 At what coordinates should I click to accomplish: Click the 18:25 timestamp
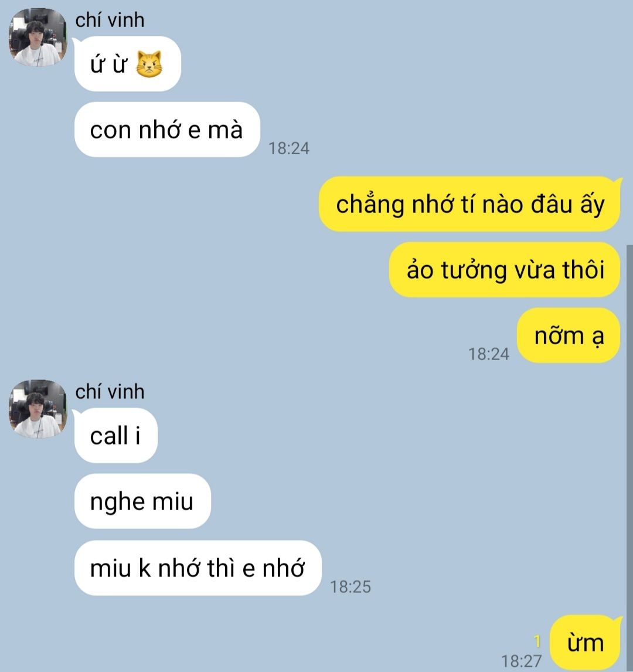350,587
